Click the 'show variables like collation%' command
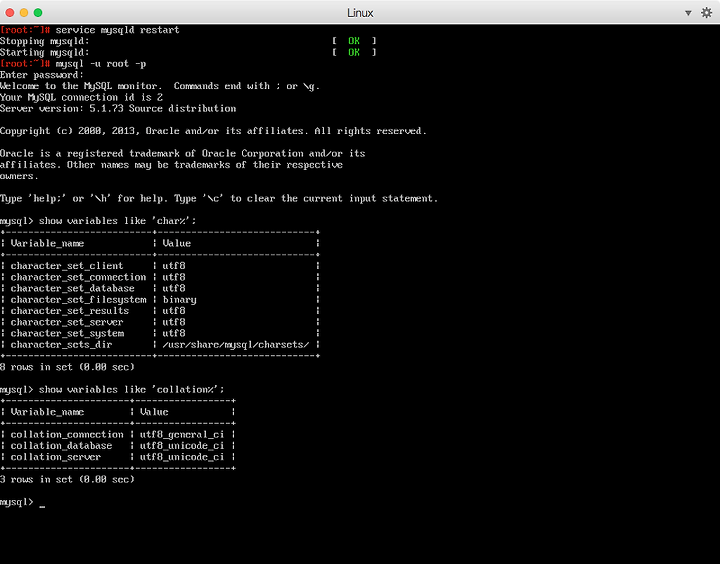Screen dimensions: 720x564 coord(132,389)
